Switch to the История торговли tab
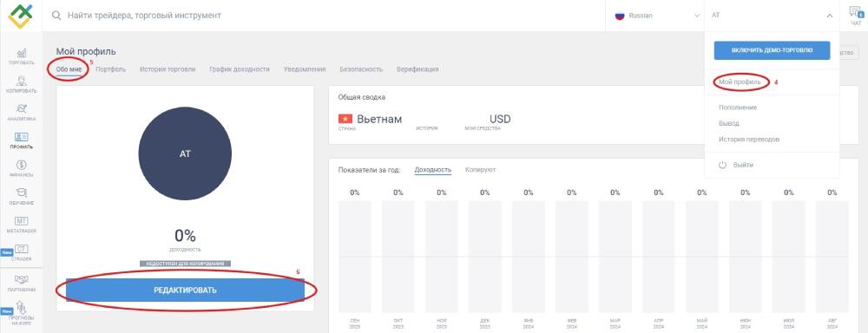 pyautogui.click(x=168, y=69)
